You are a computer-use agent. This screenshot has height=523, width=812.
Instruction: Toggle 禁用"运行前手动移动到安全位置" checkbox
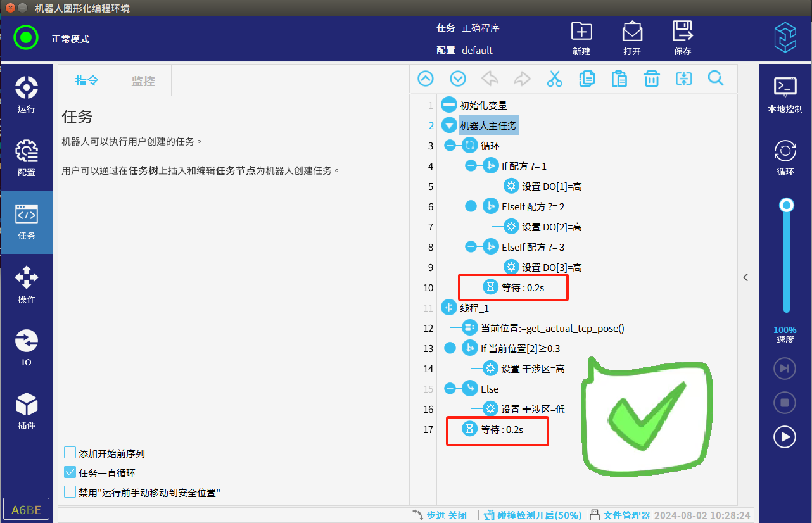[x=70, y=492]
